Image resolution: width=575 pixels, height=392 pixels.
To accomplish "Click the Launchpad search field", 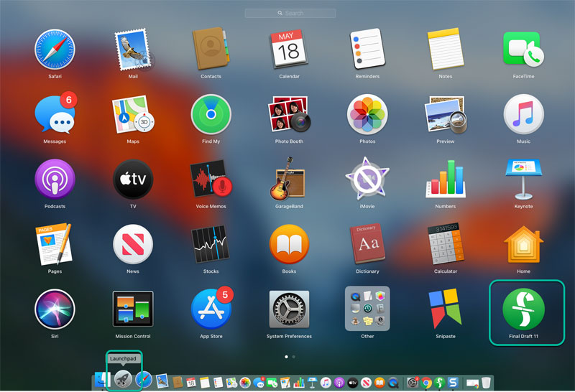I will (290, 13).
